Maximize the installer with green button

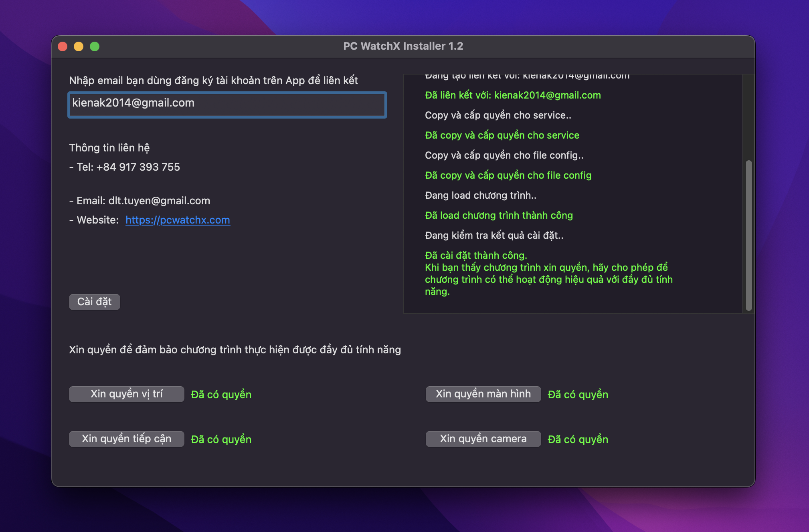95,46
